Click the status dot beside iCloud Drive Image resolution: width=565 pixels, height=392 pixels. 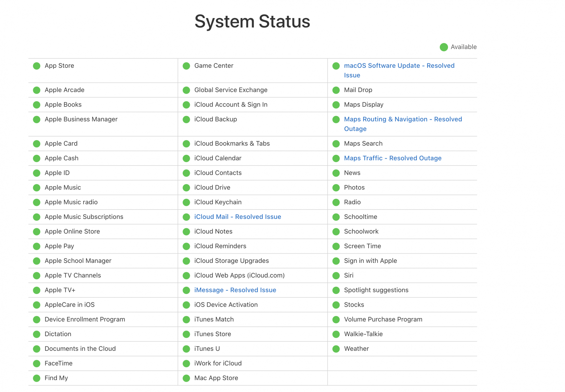(186, 188)
